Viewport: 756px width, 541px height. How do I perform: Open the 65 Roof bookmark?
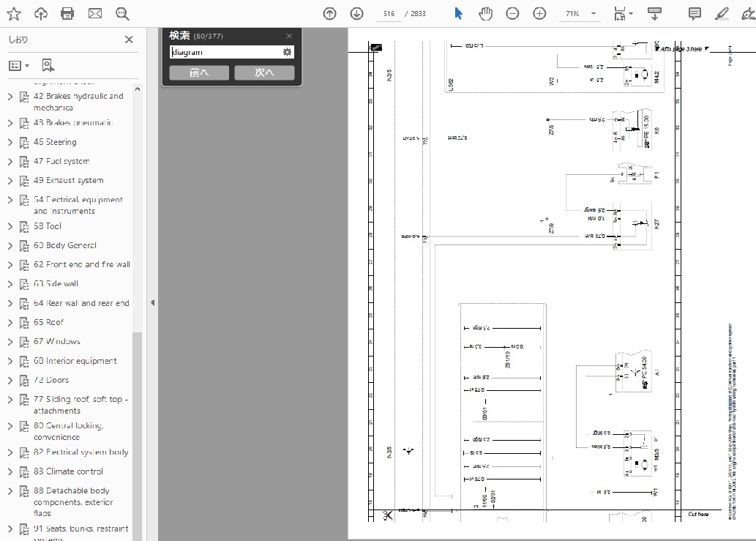point(49,322)
